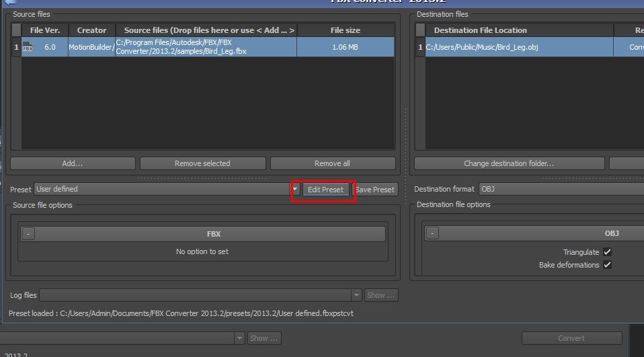Click destination row number 1 header
Viewport: 644px width, 357px height.
pyautogui.click(x=420, y=47)
